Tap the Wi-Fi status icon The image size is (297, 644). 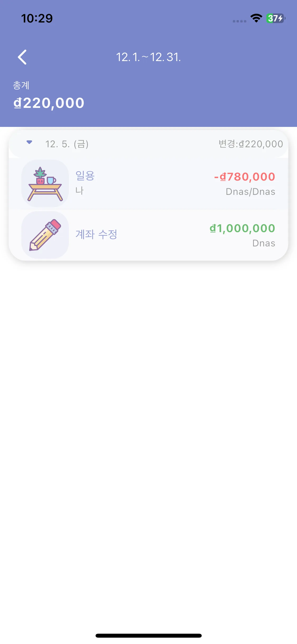coord(256,18)
